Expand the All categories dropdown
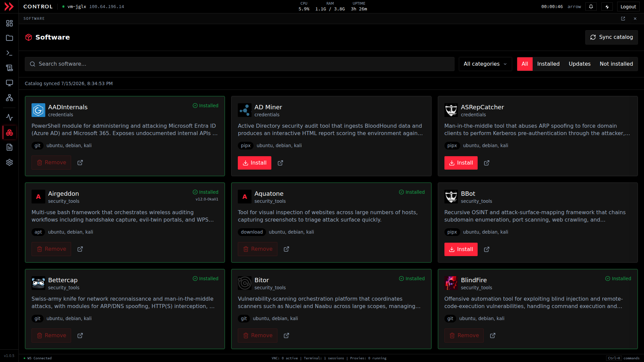Screen dimensions: 644x362 485,64
